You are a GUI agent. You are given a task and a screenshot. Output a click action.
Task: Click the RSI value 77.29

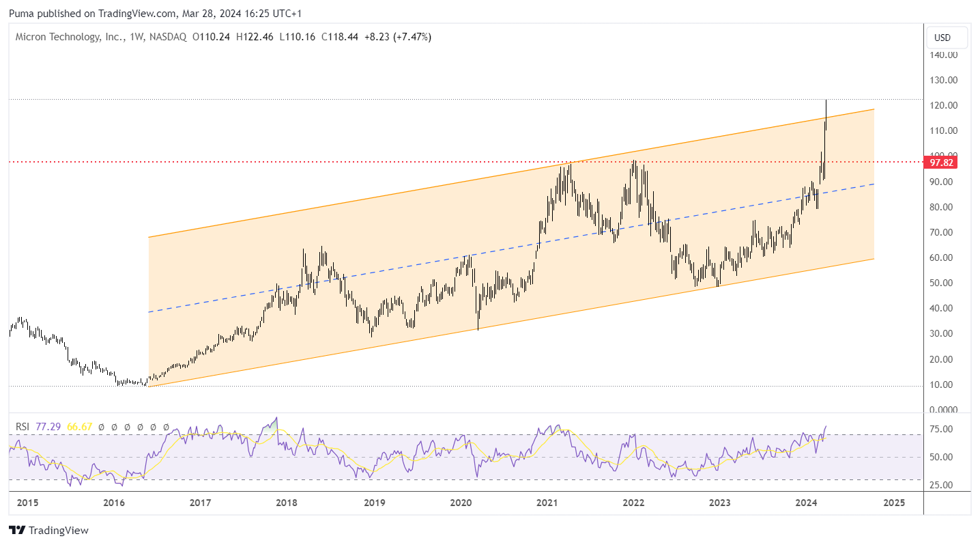tap(48, 426)
